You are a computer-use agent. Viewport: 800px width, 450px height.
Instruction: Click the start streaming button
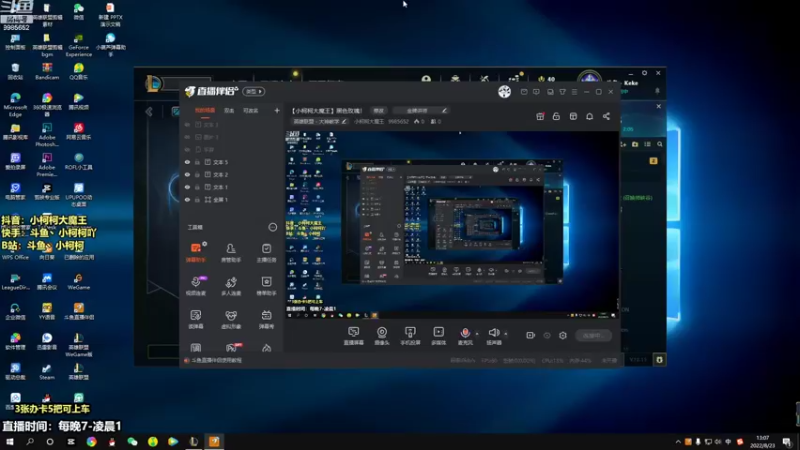[x=593, y=335]
